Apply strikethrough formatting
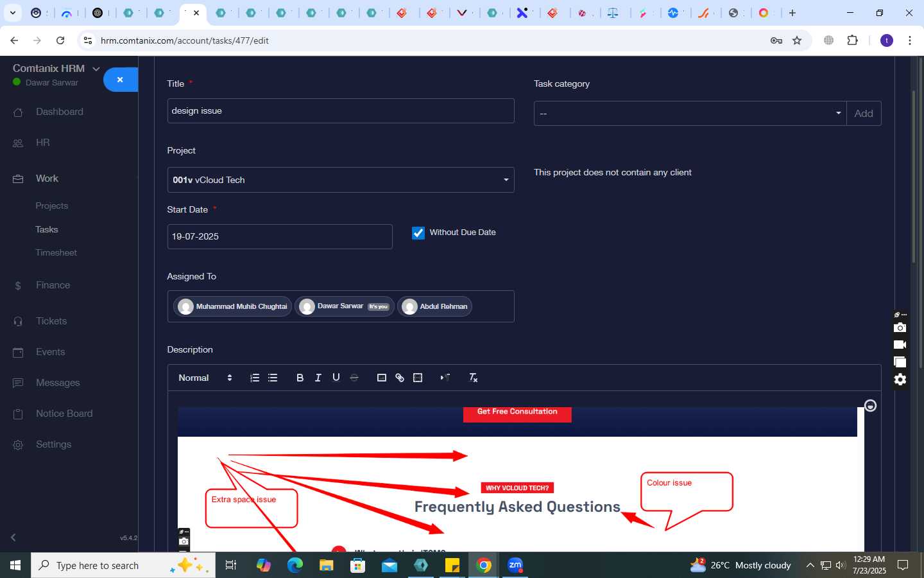 (354, 378)
